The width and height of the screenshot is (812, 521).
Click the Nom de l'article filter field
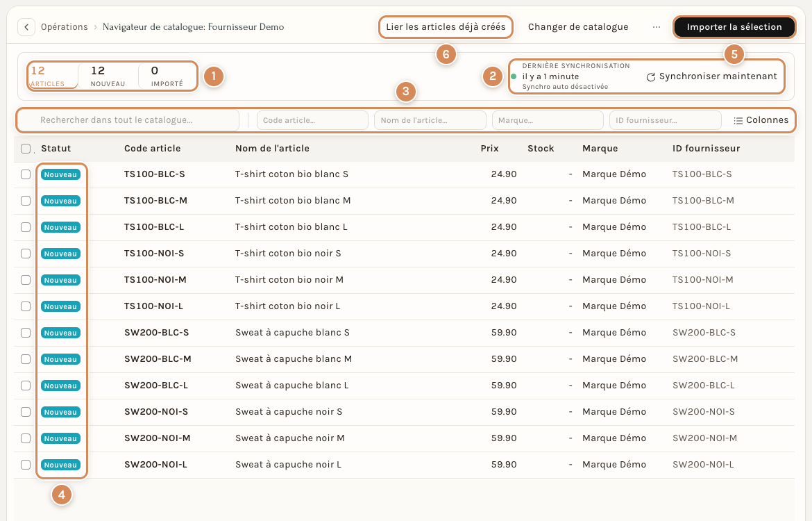(x=430, y=120)
